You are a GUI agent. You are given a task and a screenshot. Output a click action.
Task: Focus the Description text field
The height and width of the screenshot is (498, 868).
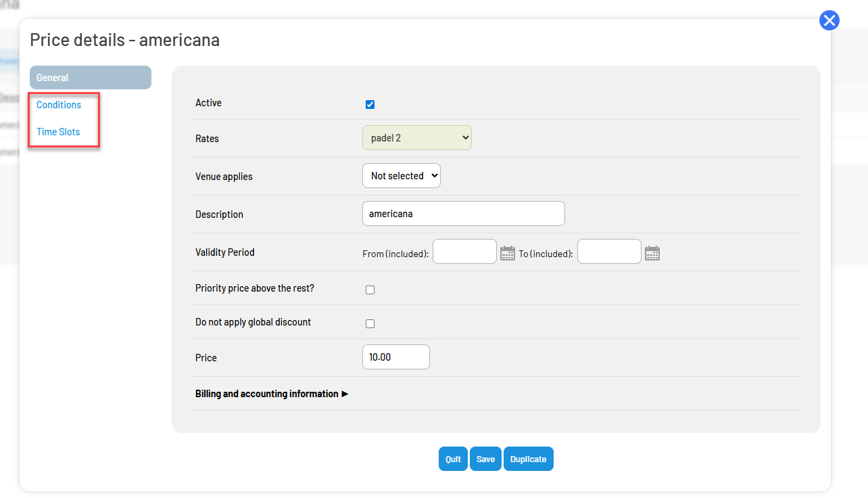point(464,213)
